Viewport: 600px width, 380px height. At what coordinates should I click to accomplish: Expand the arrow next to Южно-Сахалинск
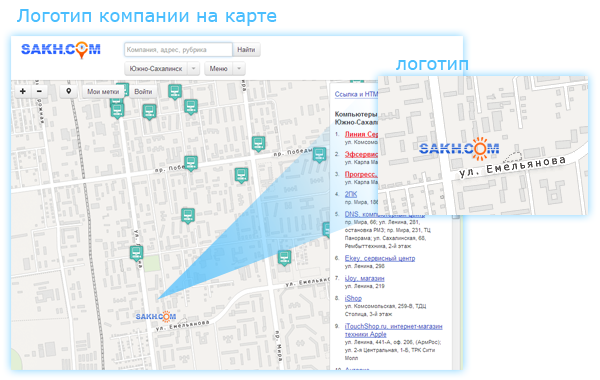(194, 69)
